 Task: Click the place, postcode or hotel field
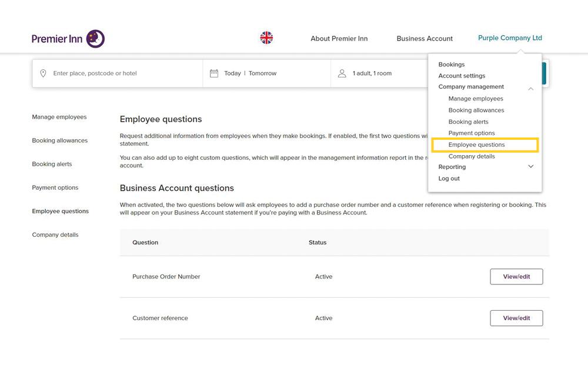tap(118, 73)
